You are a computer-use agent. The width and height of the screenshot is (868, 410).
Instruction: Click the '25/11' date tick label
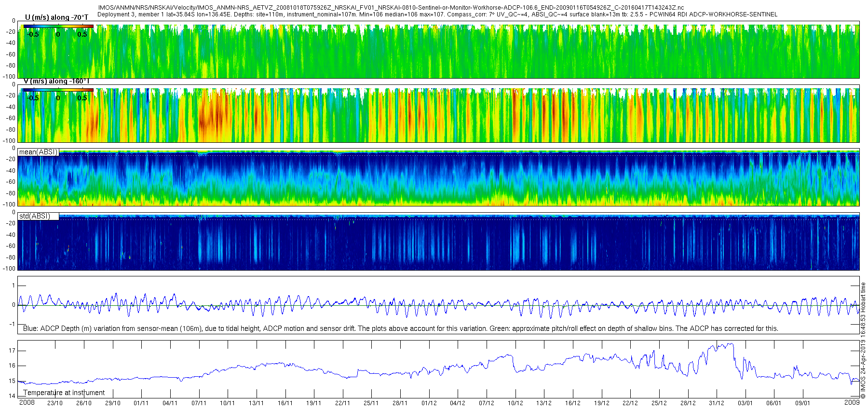point(371,403)
